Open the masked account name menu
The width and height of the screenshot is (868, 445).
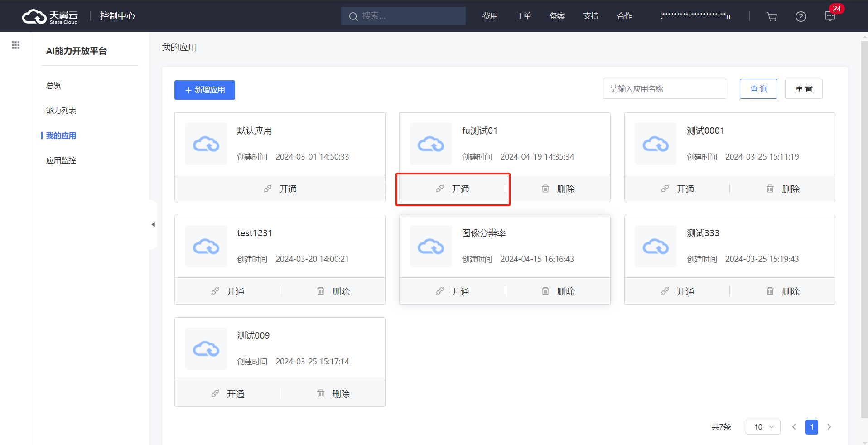coord(695,16)
